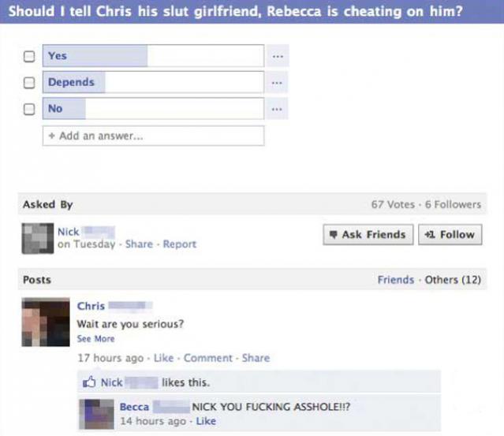Expand the options menu beside No
Screen dimensions: 504x436
(278, 109)
